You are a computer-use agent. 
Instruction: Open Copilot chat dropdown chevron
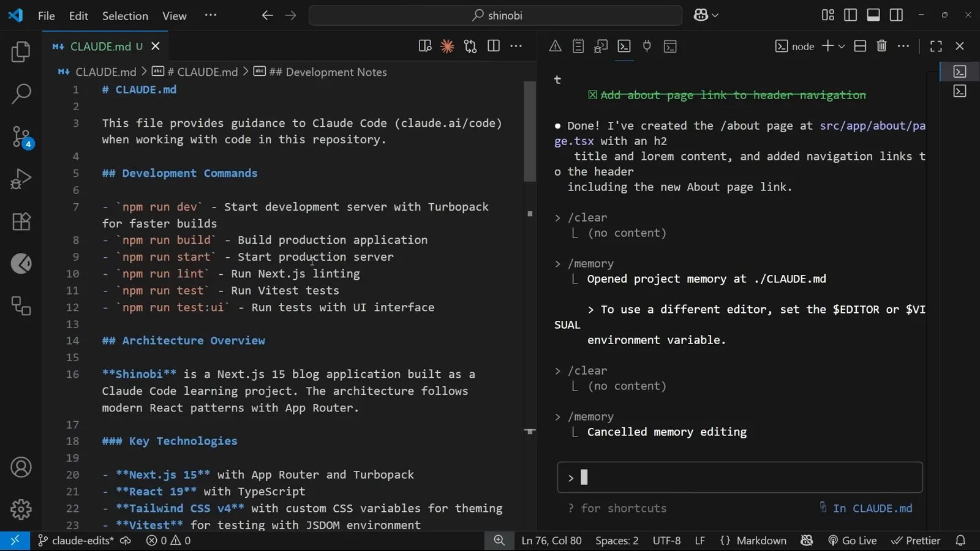(x=715, y=15)
